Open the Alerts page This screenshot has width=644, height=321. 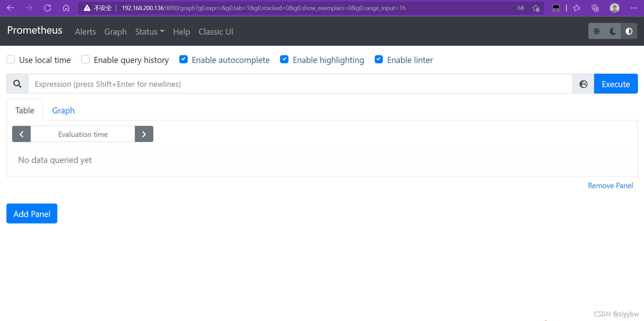85,32
